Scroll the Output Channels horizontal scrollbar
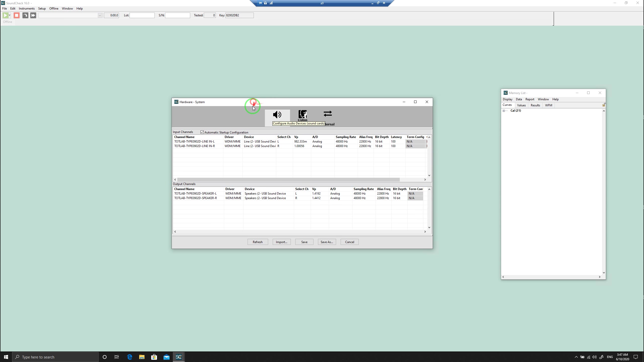Viewport: 644px width, 362px height. [x=300, y=232]
